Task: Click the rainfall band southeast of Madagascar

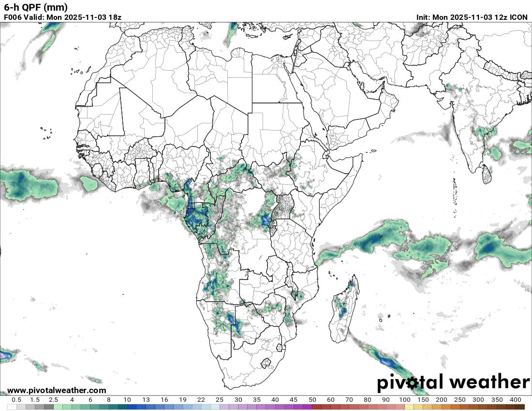Action: pyautogui.click(x=384, y=360)
